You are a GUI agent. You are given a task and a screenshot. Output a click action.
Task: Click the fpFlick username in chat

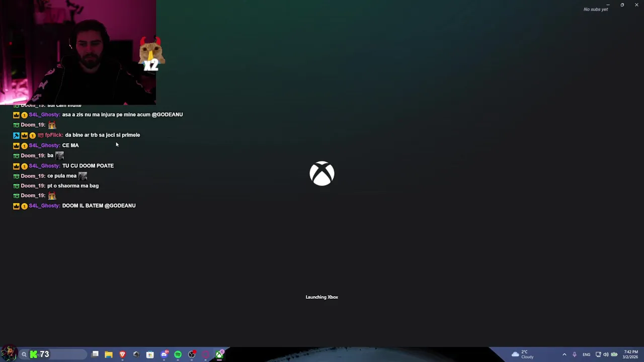click(54, 135)
